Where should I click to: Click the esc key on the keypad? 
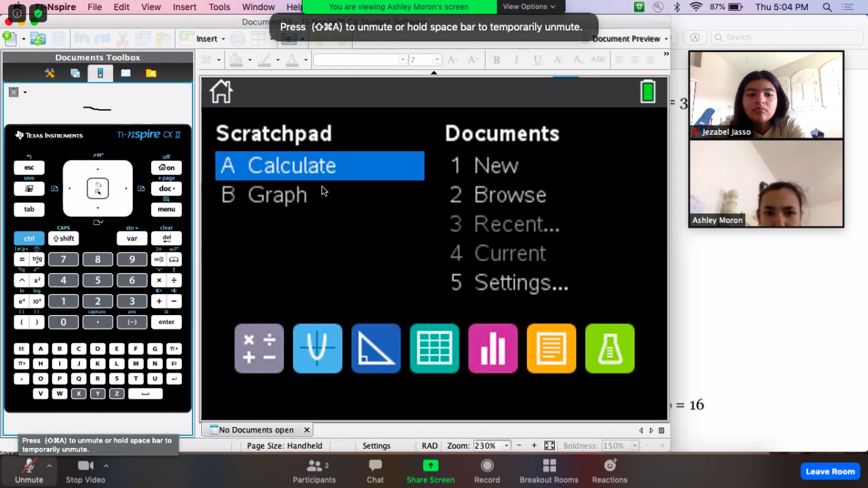pyautogui.click(x=29, y=167)
